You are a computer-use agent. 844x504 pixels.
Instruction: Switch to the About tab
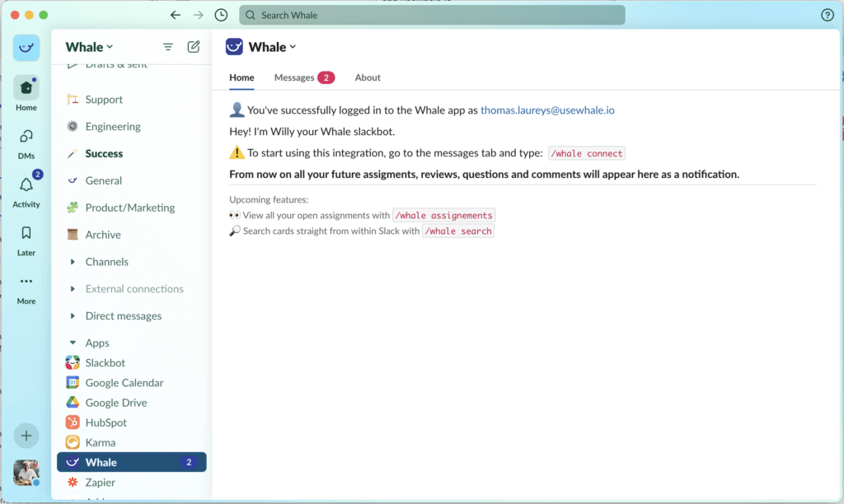(x=368, y=77)
